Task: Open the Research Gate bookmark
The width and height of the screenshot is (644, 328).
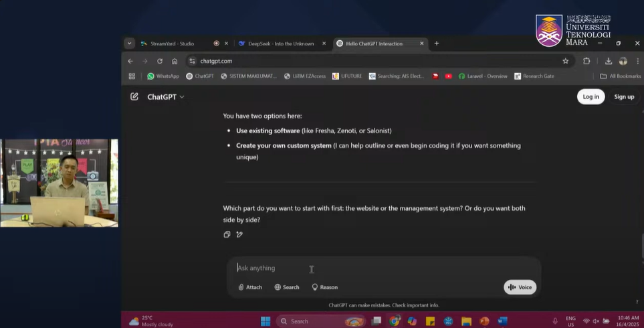Action: [x=534, y=76]
